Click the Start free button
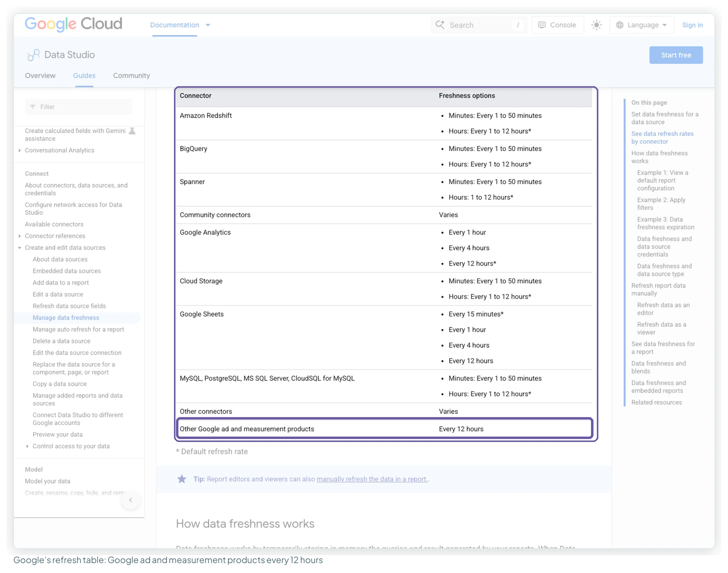 click(676, 55)
